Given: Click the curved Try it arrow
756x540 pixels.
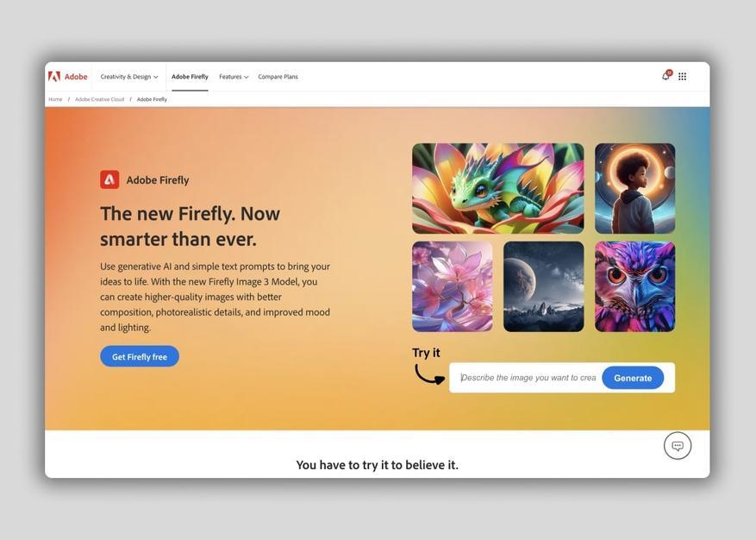Looking at the screenshot, I should pyautogui.click(x=429, y=374).
